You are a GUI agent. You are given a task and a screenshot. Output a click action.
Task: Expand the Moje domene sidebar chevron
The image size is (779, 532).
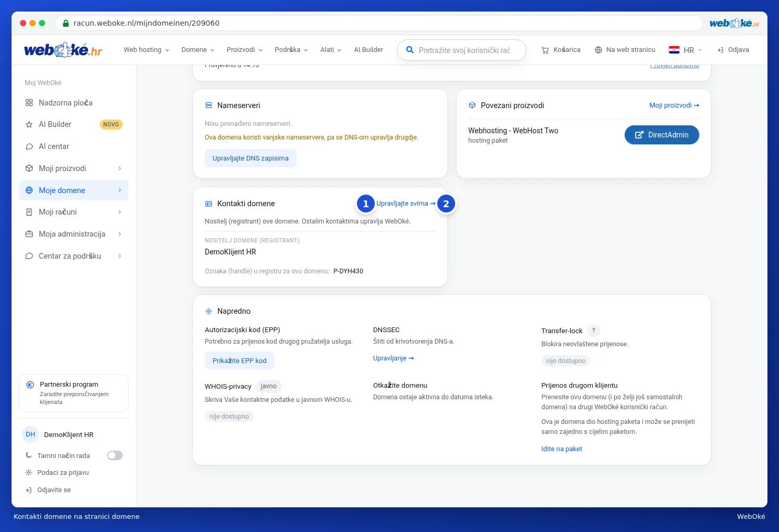120,190
